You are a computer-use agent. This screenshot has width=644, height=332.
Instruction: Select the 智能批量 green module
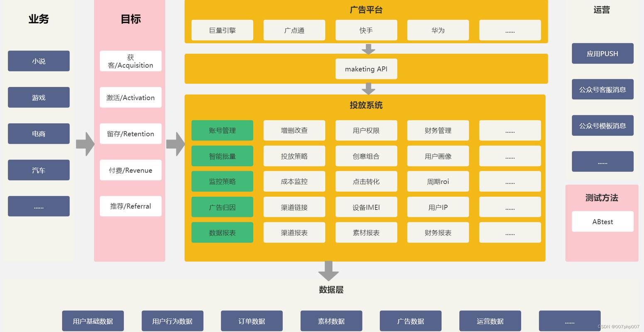coord(222,156)
